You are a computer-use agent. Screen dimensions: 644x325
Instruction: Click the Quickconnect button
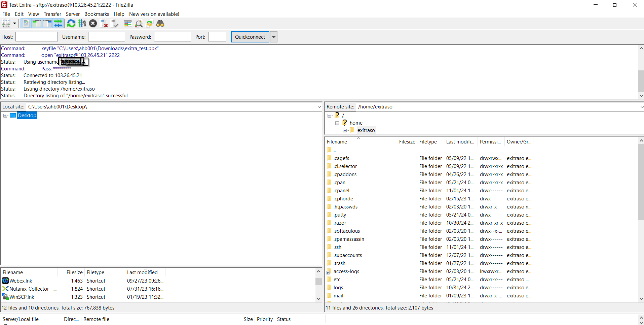(250, 37)
